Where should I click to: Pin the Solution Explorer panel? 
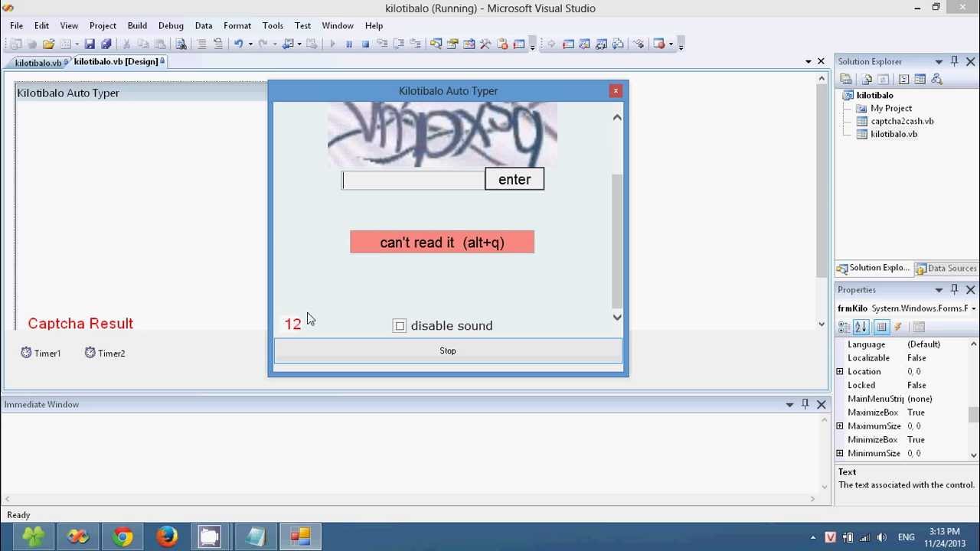click(955, 61)
